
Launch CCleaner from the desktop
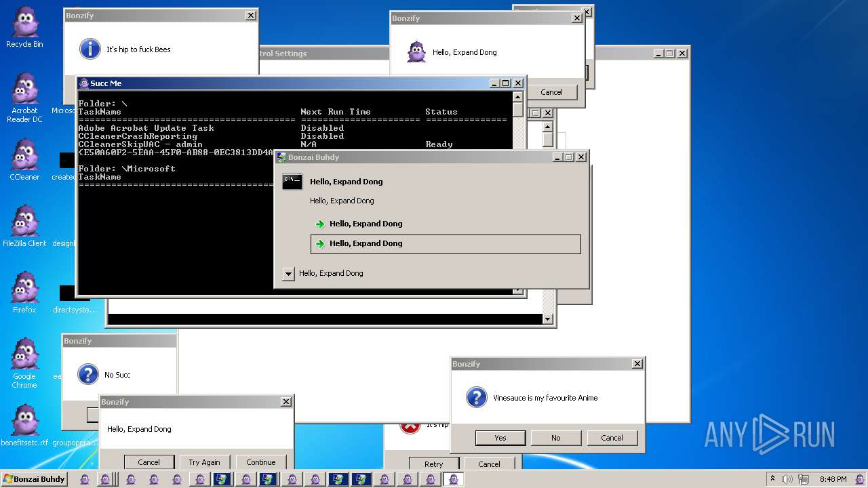tap(24, 160)
